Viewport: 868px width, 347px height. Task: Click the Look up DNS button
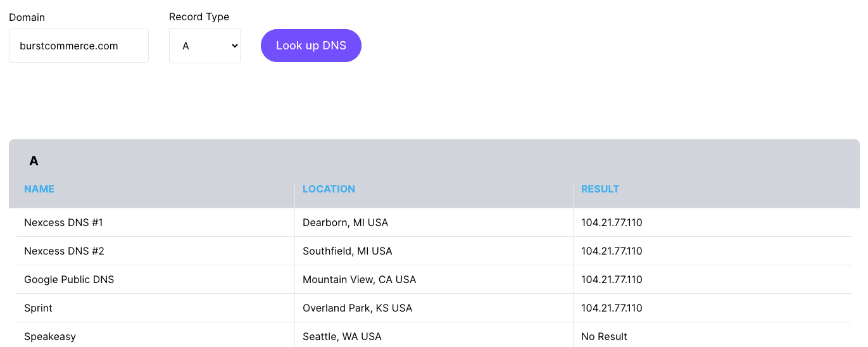(311, 46)
